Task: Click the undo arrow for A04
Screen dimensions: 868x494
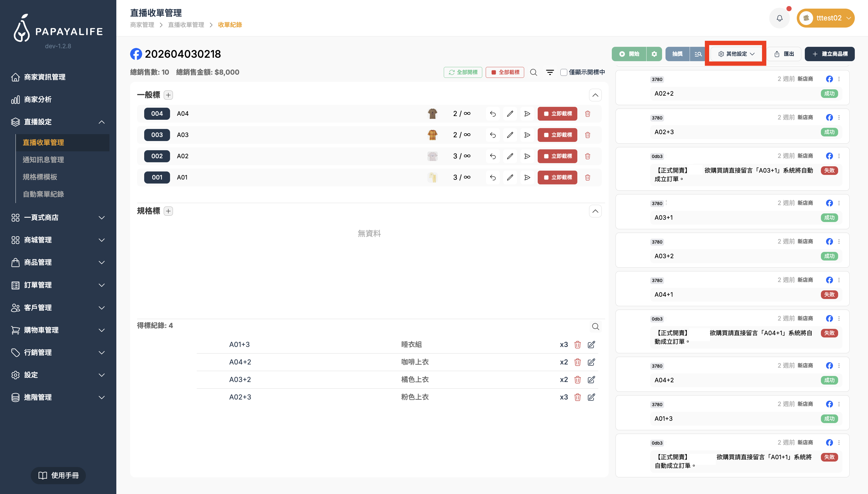Action: click(493, 114)
